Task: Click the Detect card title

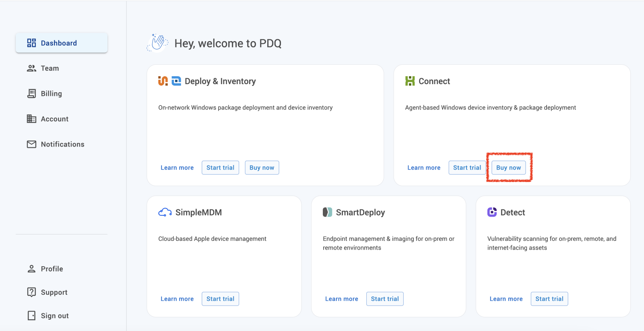Action: pos(513,212)
